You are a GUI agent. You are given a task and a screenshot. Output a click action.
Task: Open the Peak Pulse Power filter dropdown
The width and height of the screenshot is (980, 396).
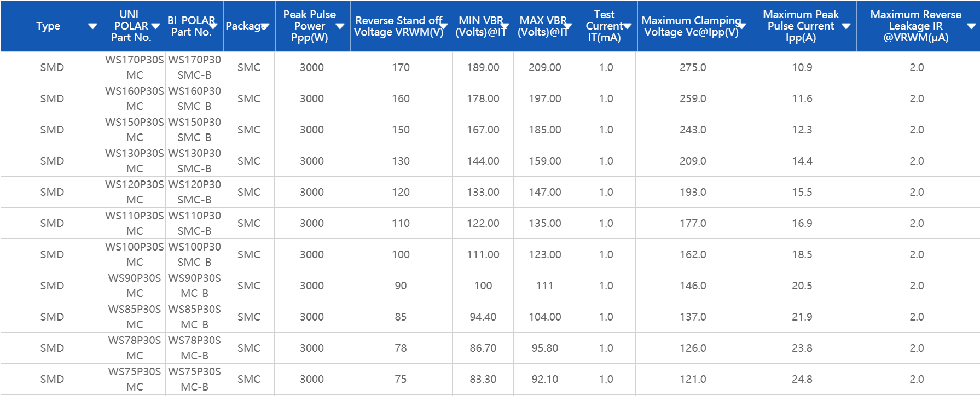pos(340,26)
